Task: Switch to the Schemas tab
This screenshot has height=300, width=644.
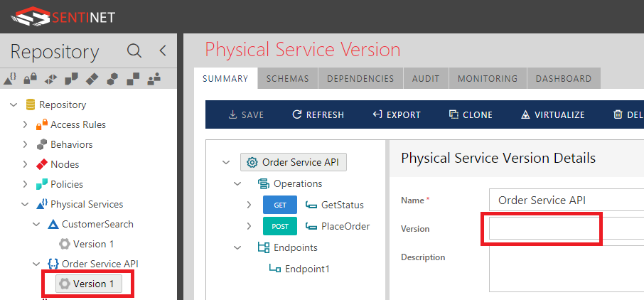Action: click(x=287, y=78)
